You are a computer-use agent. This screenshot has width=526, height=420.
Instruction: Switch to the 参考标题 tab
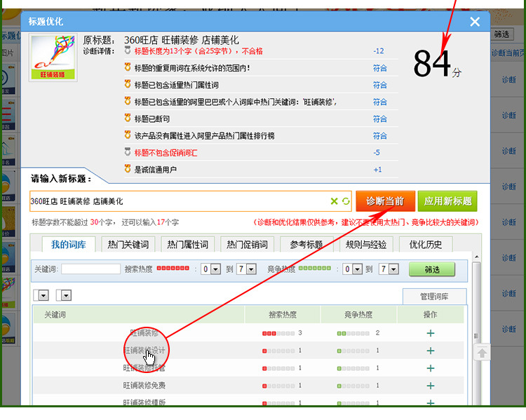[x=306, y=245]
